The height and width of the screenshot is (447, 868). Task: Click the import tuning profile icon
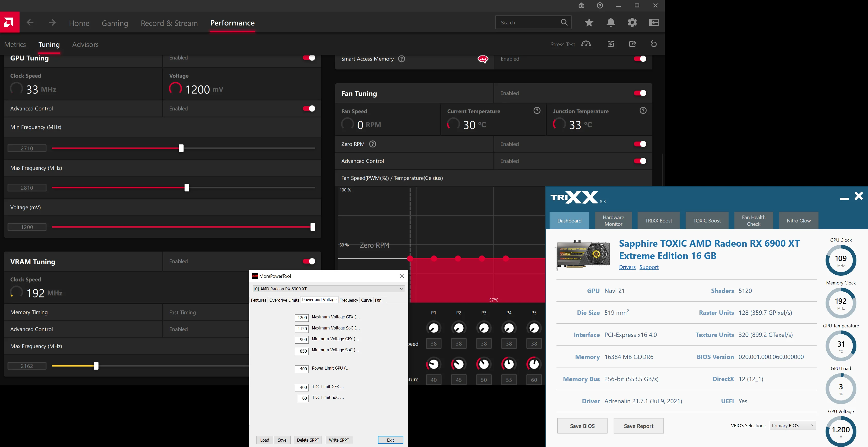610,44
